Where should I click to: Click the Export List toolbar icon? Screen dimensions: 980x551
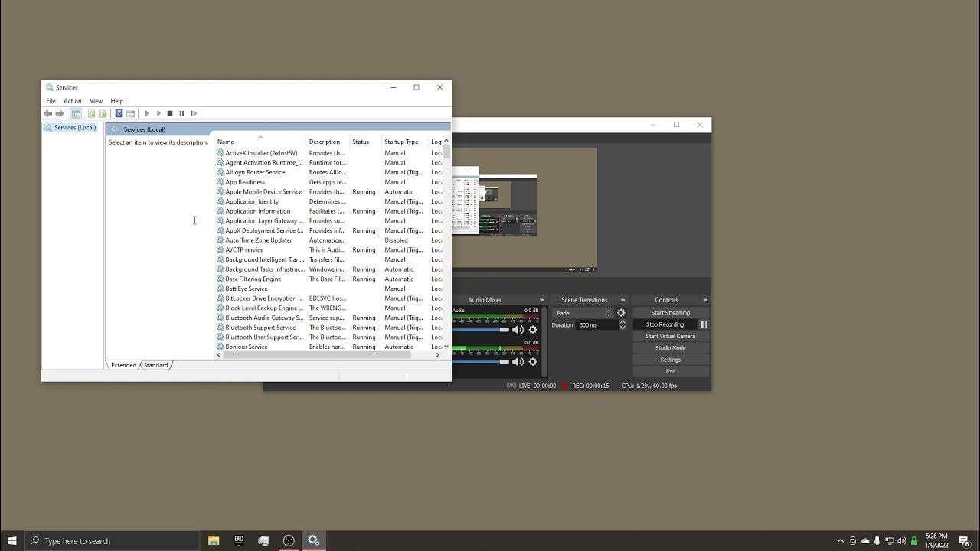103,113
